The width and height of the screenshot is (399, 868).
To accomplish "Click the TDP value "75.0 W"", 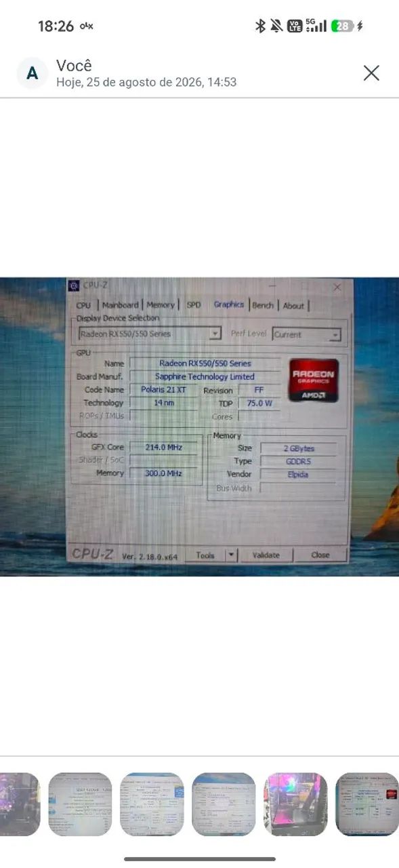I will click(x=259, y=403).
